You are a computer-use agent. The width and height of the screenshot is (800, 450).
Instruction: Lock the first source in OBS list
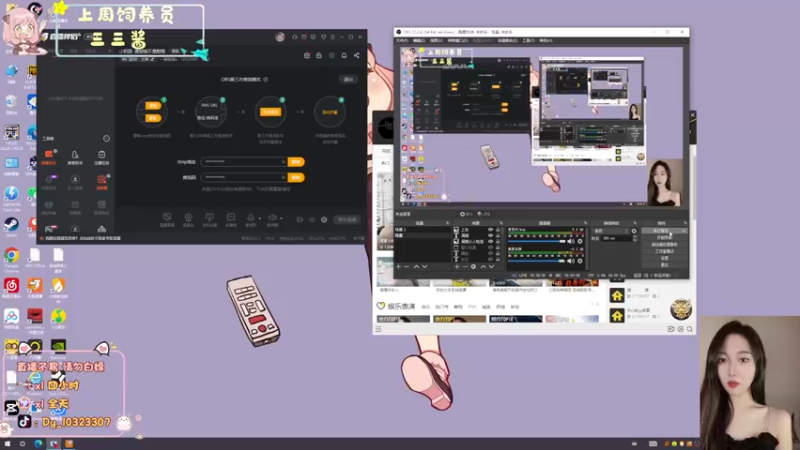point(498,230)
